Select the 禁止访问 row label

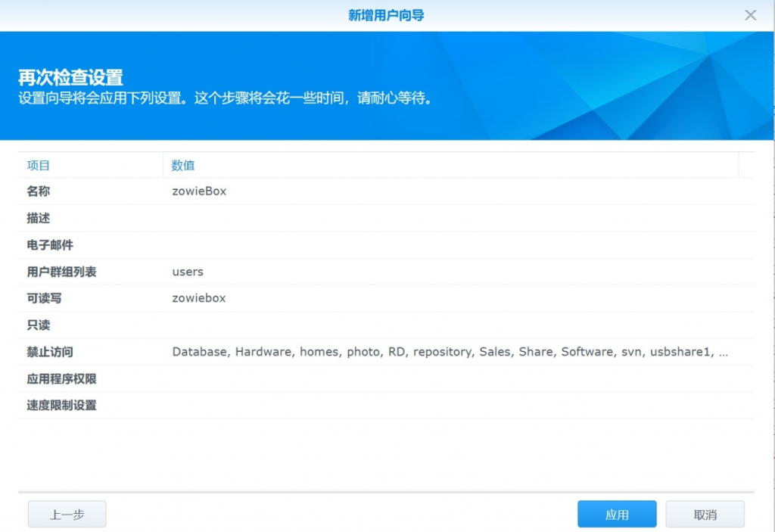[50, 352]
